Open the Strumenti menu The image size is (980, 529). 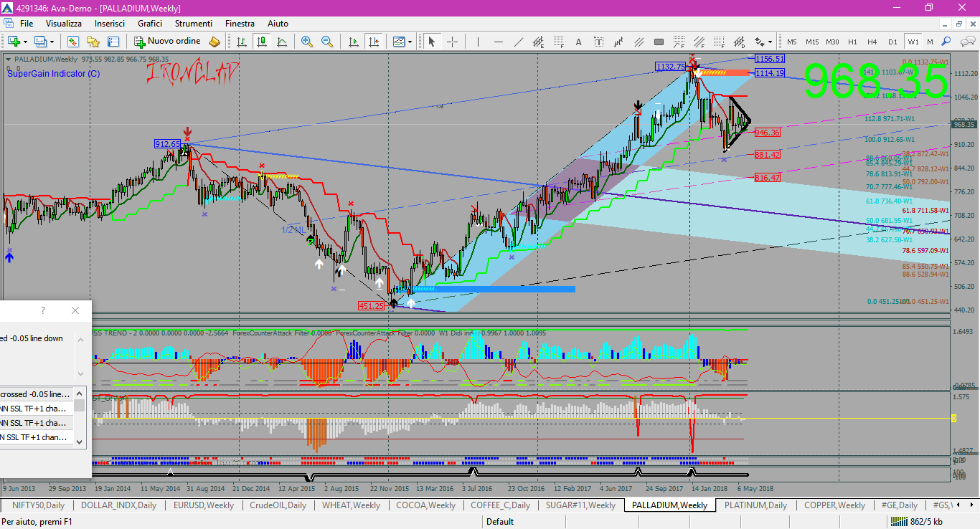pyautogui.click(x=194, y=24)
